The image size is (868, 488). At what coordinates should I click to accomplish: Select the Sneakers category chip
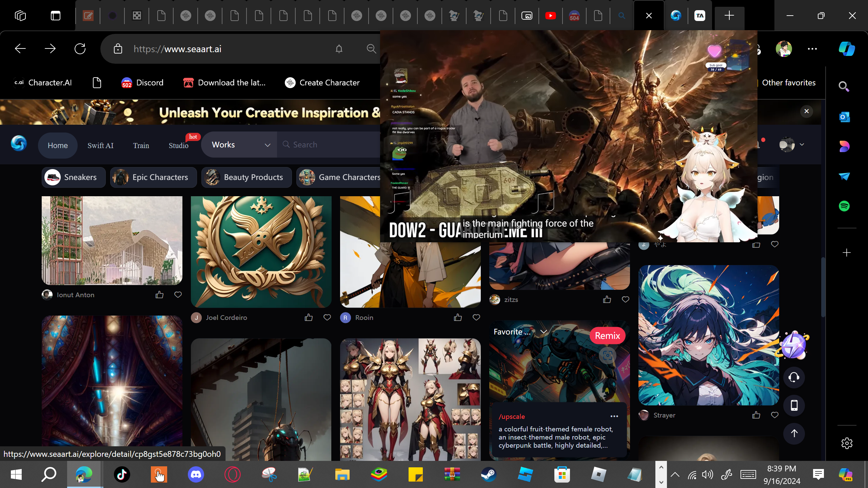[74, 177]
